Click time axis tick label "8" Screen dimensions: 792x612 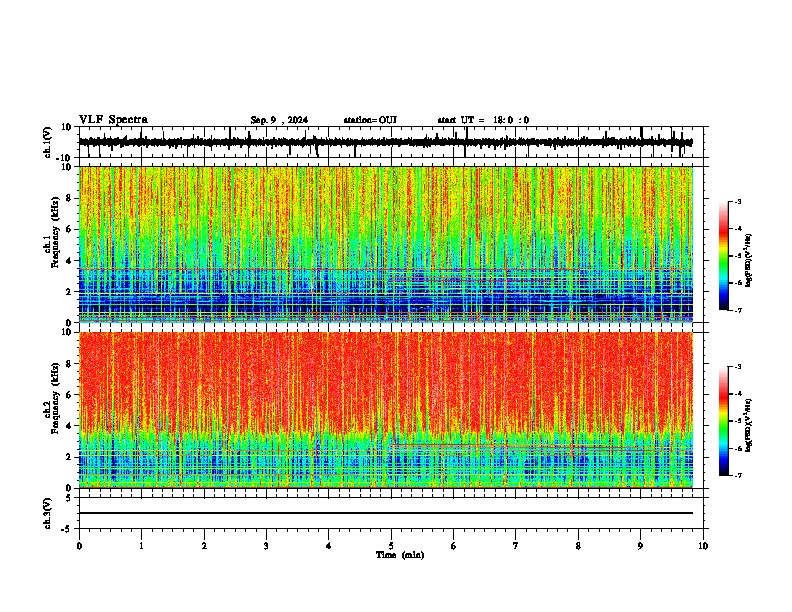pyautogui.click(x=578, y=546)
